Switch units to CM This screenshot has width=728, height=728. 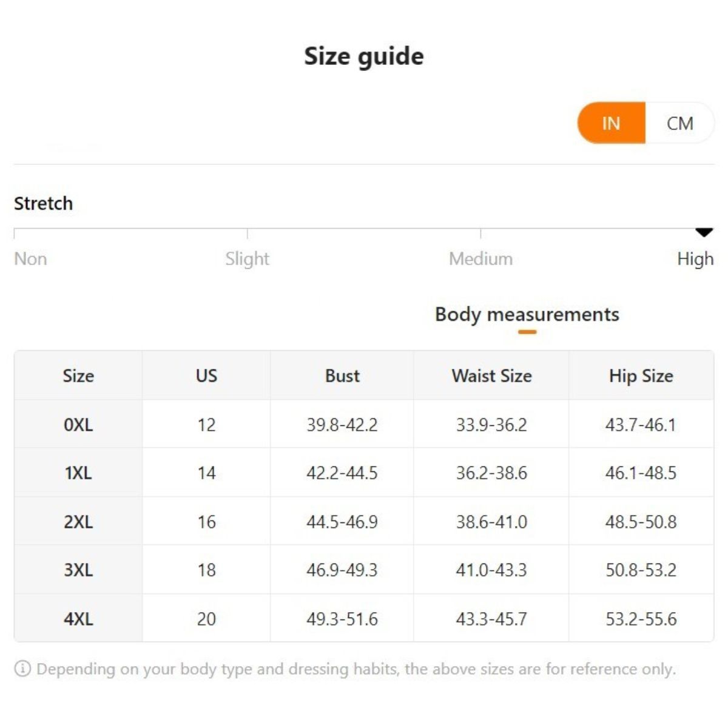click(679, 123)
